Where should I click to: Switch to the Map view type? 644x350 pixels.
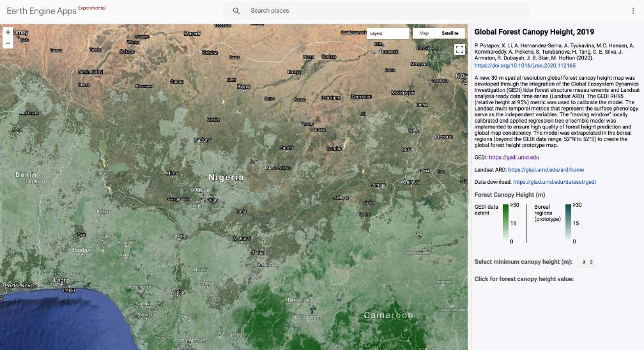(x=424, y=33)
